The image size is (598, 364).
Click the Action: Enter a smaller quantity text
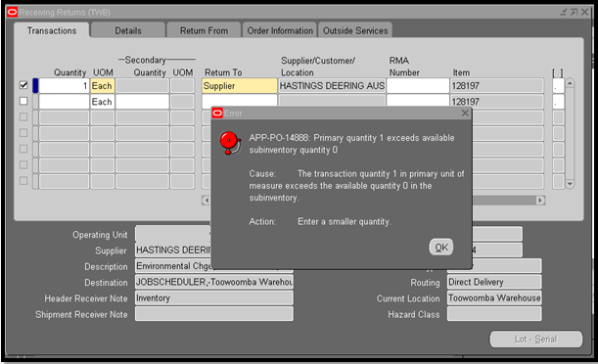[320, 221]
